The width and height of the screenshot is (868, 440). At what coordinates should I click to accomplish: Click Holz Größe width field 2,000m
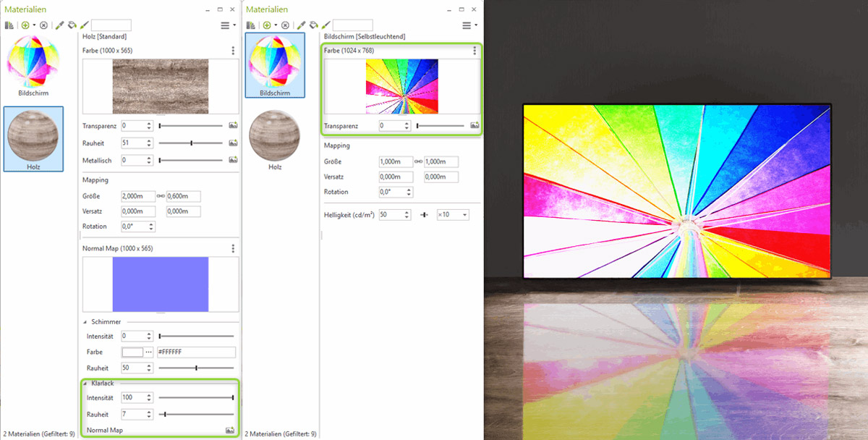point(138,196)
